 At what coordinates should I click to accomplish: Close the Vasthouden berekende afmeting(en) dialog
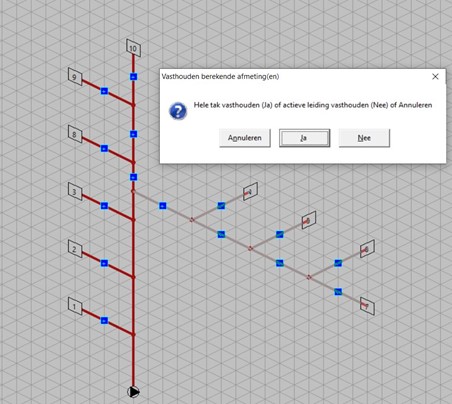[x=435, y=77]
